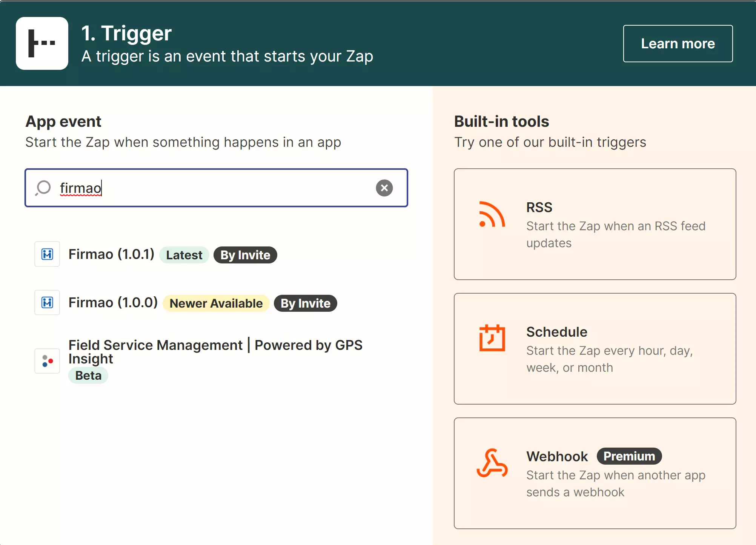Screen dimensions: 756x545
Task: Select the Firmao (1.0.0) app icon
Action: click(47, 302)
